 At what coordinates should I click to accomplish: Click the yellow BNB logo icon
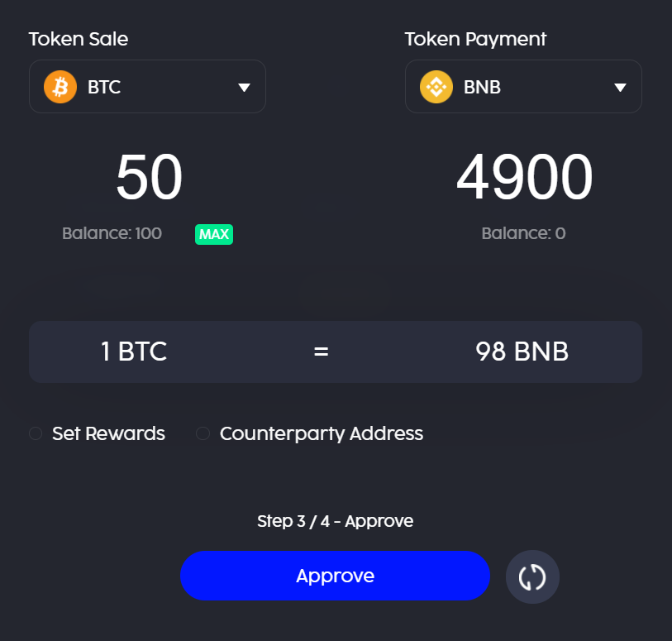pos(436,87)
